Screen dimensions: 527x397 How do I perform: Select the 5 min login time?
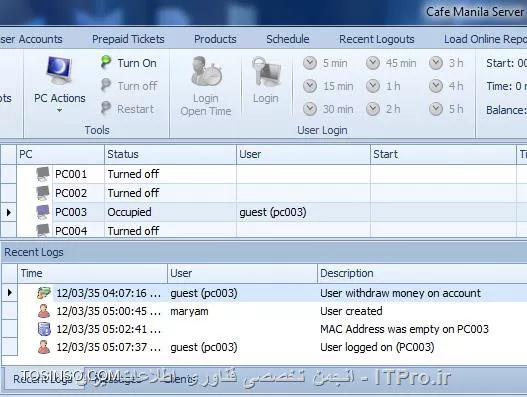(x=325, y=63)
